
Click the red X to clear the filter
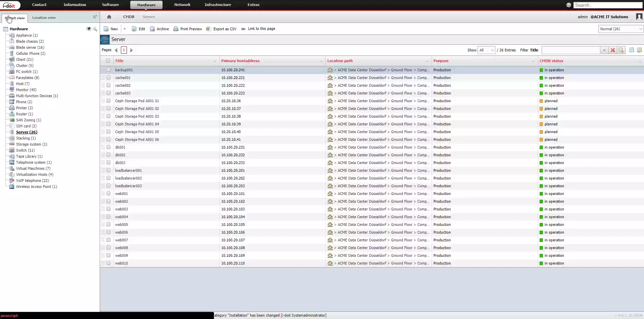click(x=613, y=50)
